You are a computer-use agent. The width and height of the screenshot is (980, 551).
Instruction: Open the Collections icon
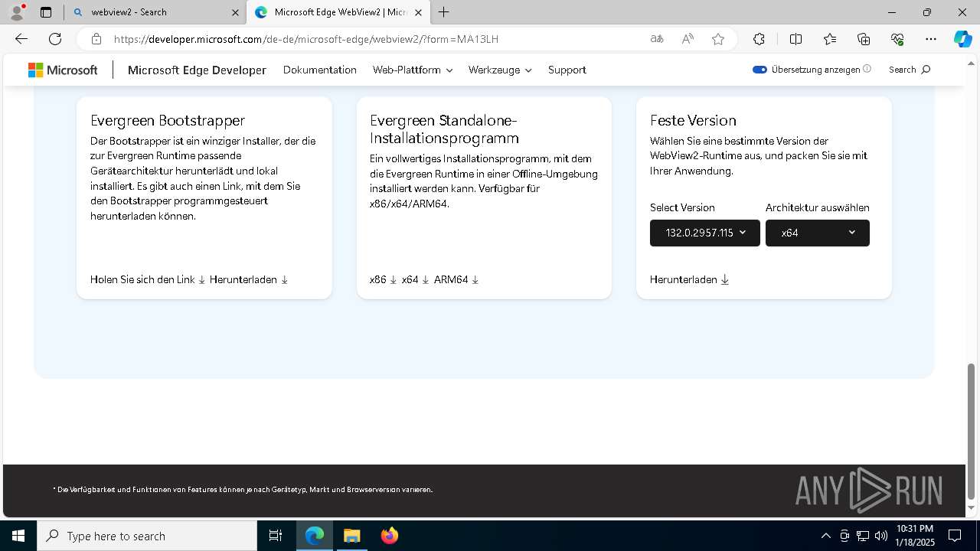point(864,39)
